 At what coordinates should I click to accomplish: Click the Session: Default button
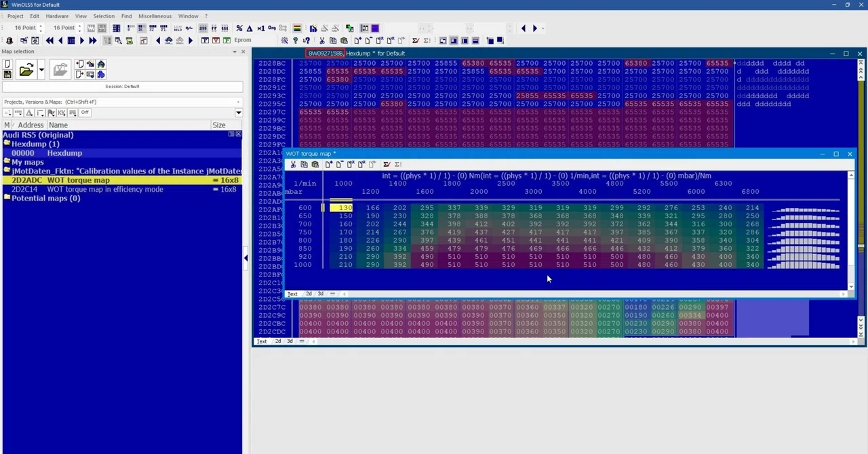point(122,87)
